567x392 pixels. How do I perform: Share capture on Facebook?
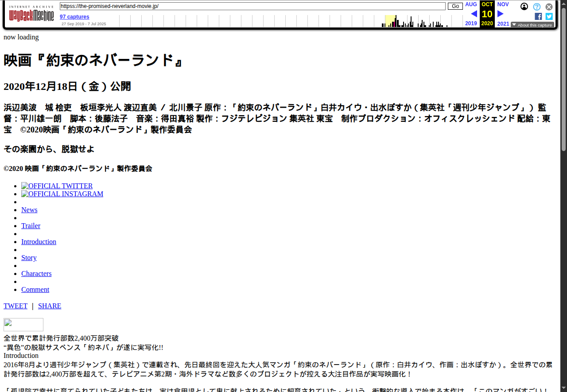coord(538,16)
